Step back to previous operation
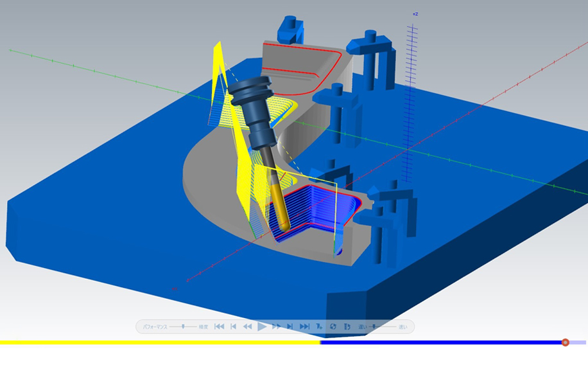Viewport: 588px width, 365px height. pos(233,326)
